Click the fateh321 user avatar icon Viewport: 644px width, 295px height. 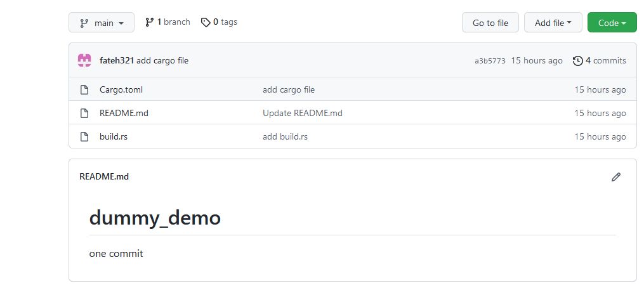point(84,60)
